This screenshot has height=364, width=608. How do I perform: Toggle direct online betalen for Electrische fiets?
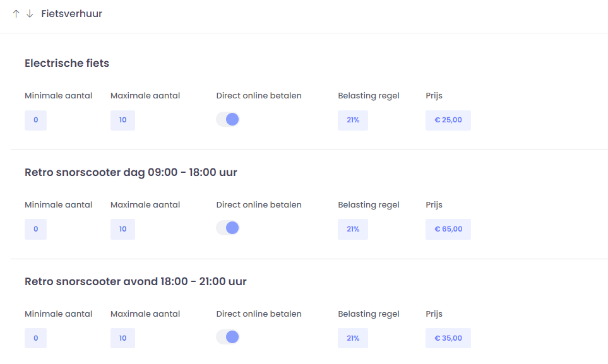(x=228, y=119)
